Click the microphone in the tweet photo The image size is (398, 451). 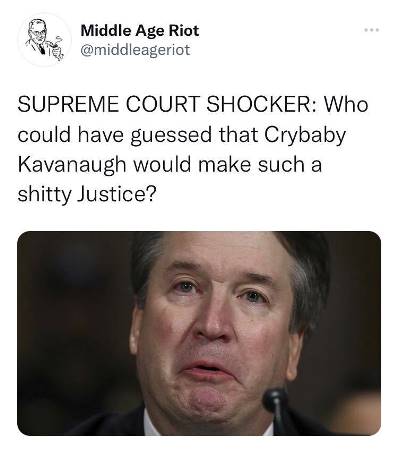point(276,412)
